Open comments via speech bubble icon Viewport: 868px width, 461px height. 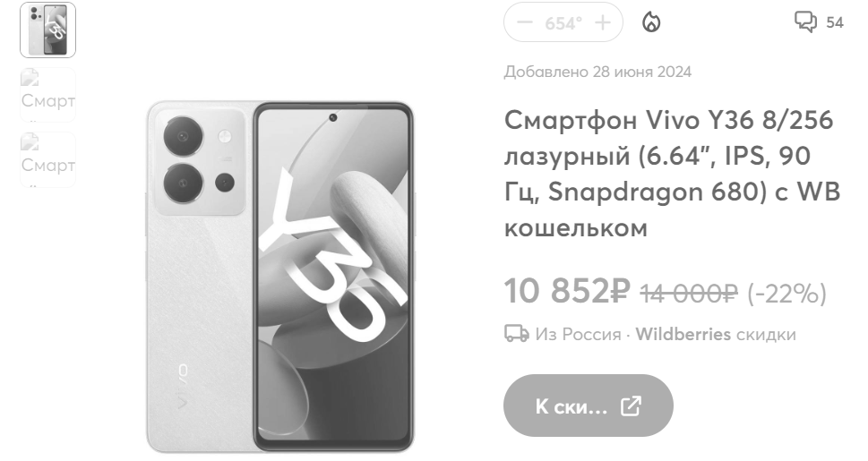tap(805, 22)
